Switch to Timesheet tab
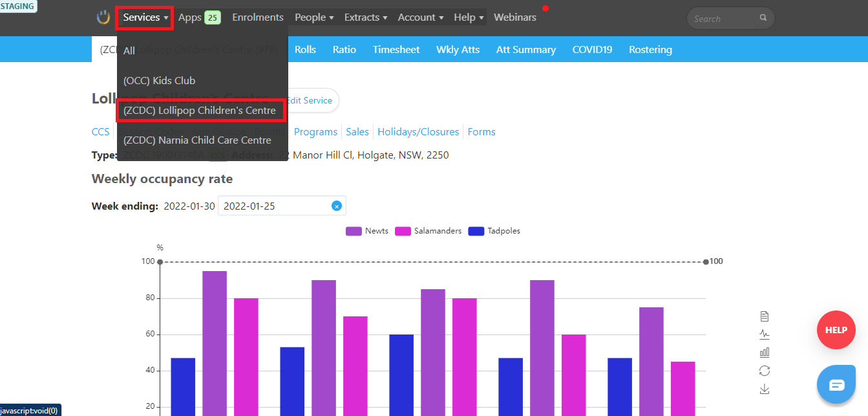 coord(396,49)
